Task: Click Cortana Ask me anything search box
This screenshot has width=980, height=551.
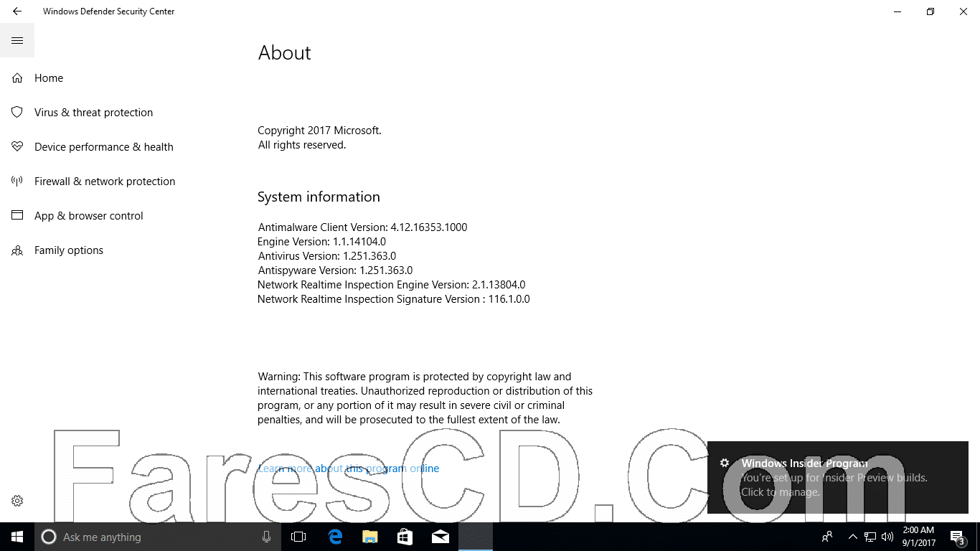Action: [158, 537]
